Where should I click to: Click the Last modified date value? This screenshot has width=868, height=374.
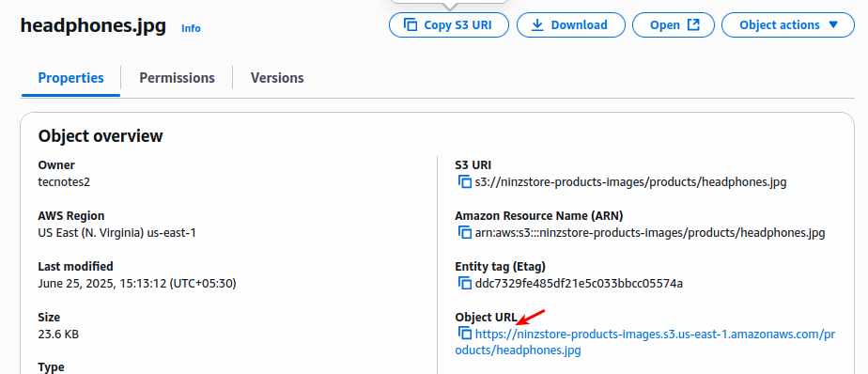click(x=137, y=284)
